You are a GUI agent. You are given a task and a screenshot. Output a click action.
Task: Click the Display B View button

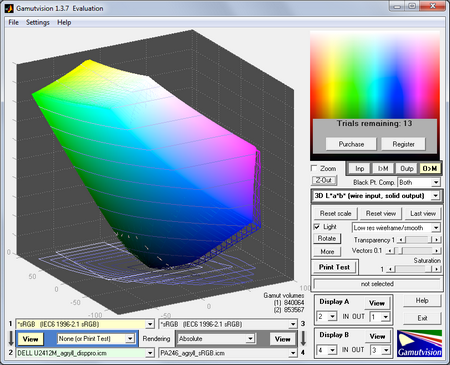(x=377, y=336)
